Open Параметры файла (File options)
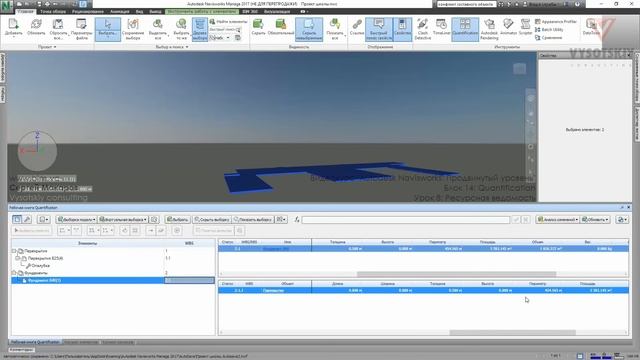640x360 pixels. (x=81, y=29)
